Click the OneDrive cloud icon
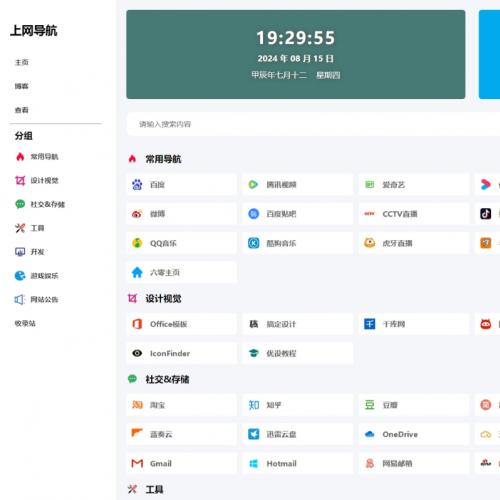 (369, 434)
